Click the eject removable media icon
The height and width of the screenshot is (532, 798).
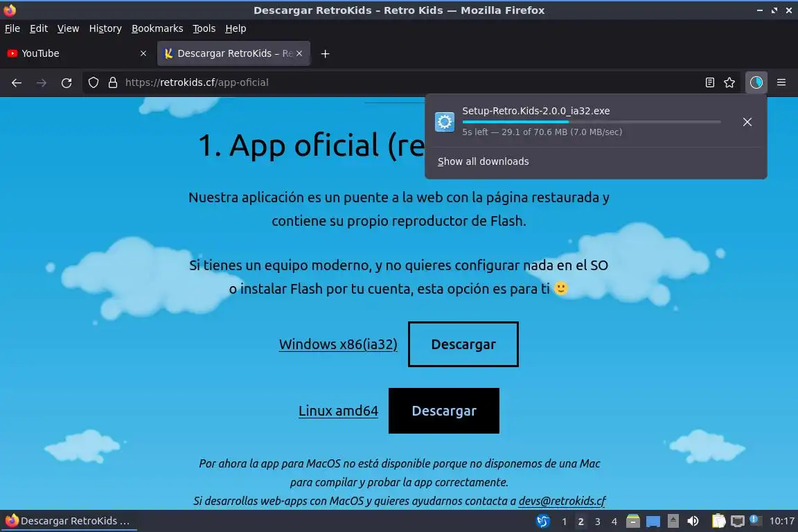tap(673, 521)
